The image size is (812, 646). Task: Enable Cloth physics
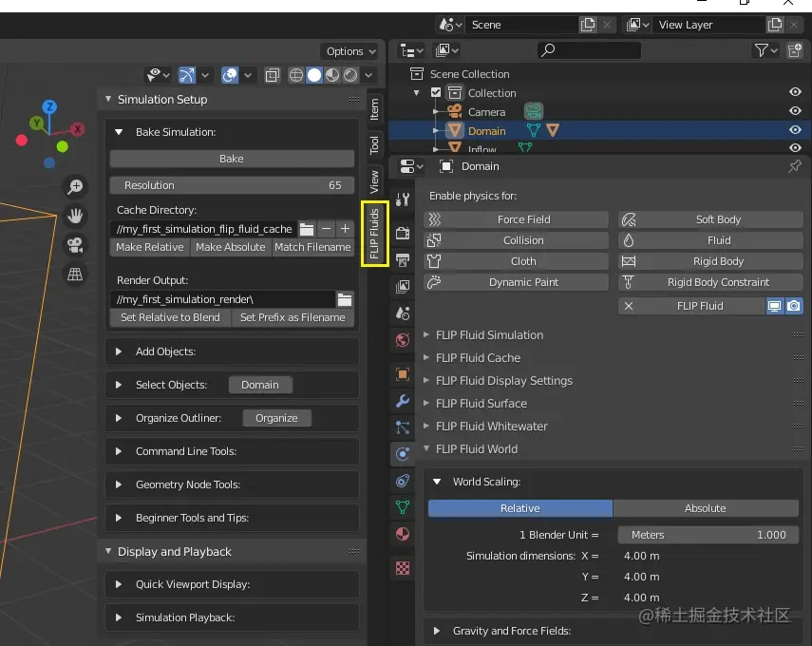[x=516, y=261]
